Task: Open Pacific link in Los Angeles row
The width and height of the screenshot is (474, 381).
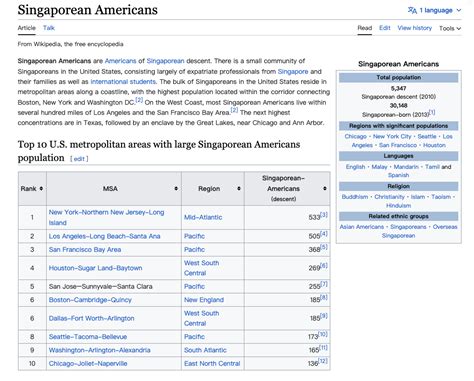Action: [x=194, y=236]
